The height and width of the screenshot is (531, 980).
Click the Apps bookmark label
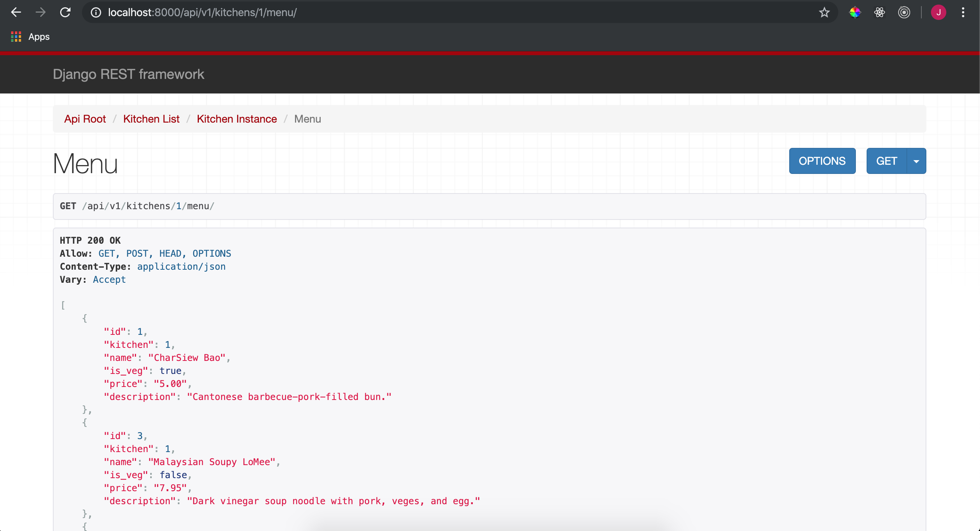[39, 37]
